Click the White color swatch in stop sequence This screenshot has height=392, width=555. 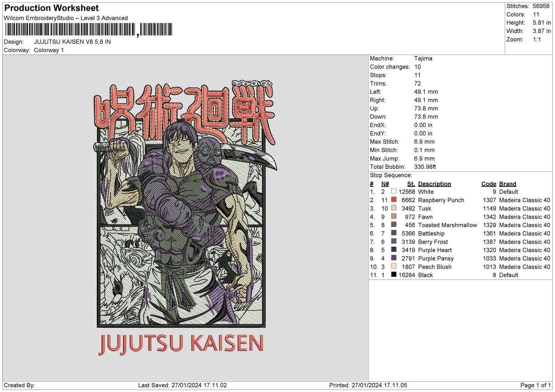[x=394, y=191]
